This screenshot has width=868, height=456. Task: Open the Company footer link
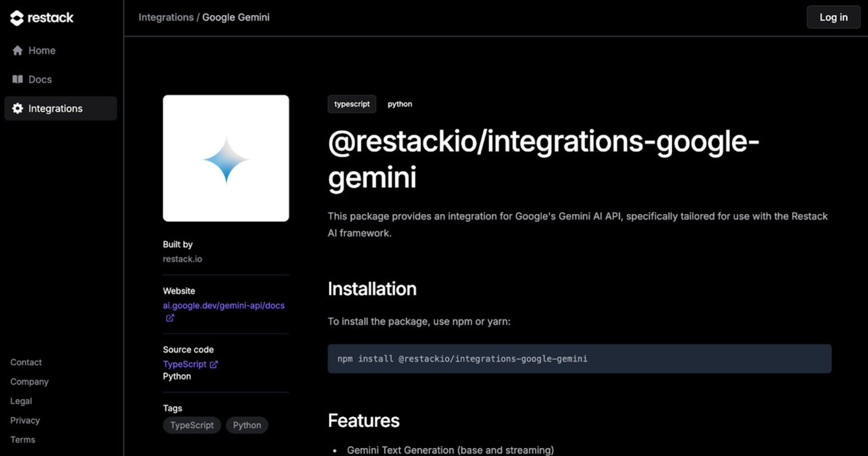(x=30, y=382)
